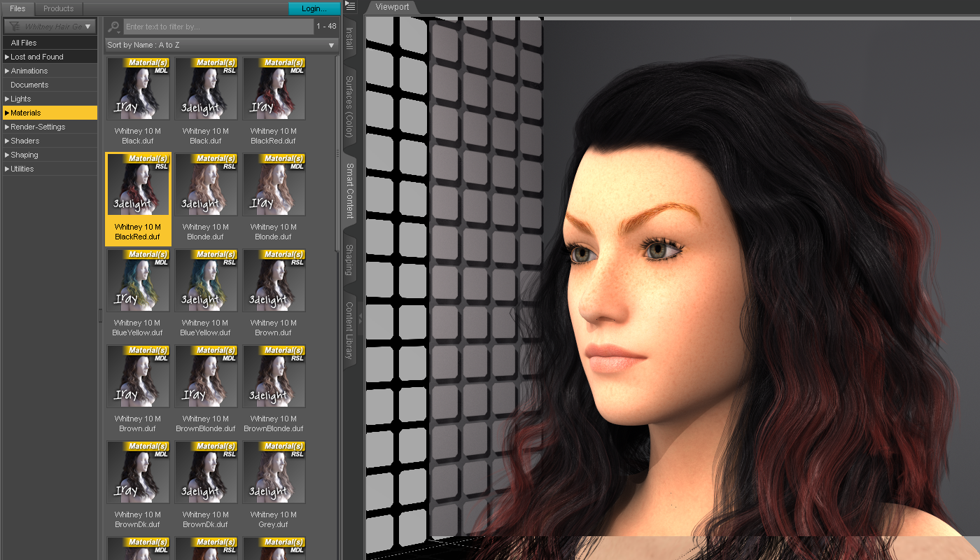This screenshot has width=980, height=560.
Task: Select the Iray BrownDk.duf thumbnail
Action: (138, 472)
